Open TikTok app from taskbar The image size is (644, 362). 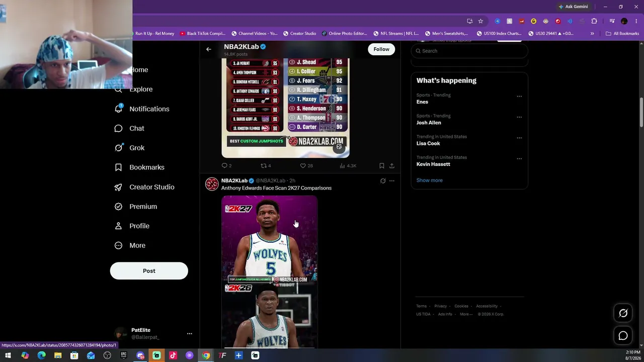click(x=173, y=355)
